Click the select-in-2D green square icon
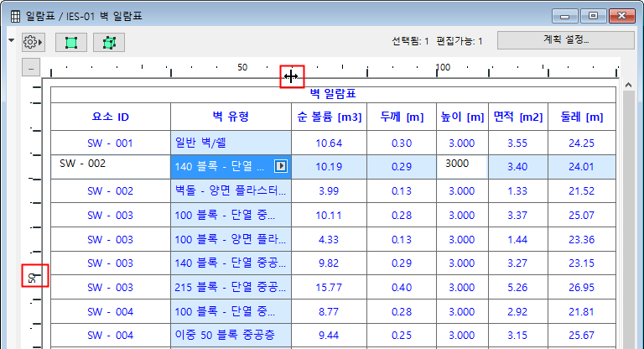 [71, 43]
